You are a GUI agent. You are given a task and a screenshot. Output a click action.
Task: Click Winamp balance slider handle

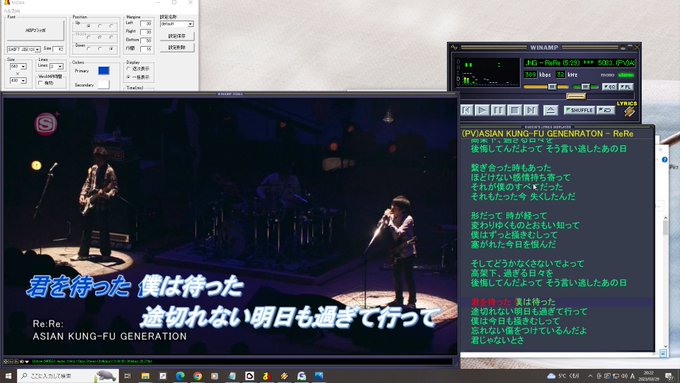tap(585, 87)
